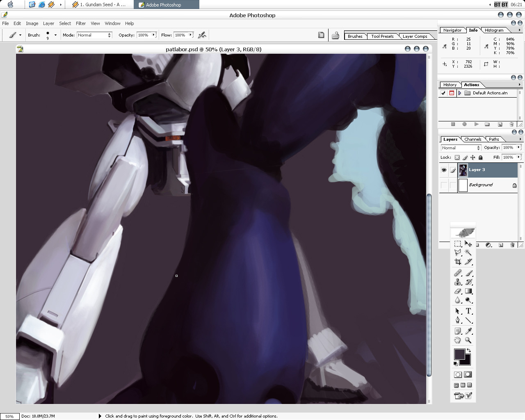The width and height of the screenshot is (525, 420).
Task: Open Layers panel flyout menu
Action: pos(520,139)
